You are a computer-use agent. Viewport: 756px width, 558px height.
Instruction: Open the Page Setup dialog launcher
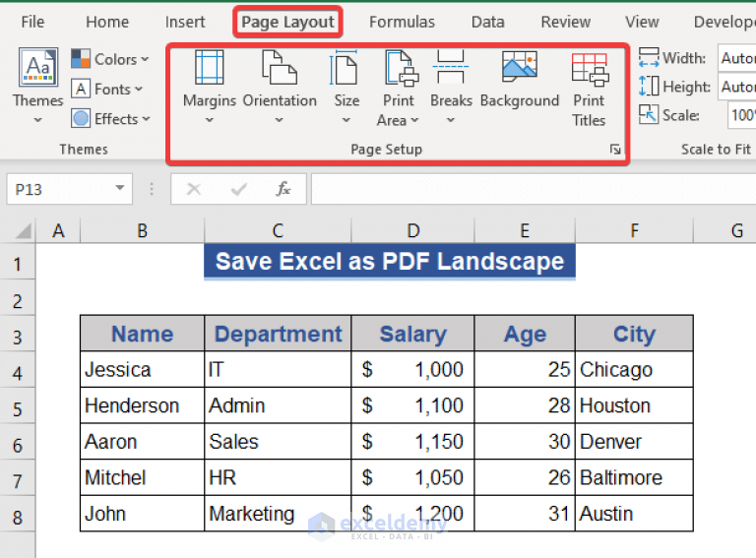[x=615, y=150]
